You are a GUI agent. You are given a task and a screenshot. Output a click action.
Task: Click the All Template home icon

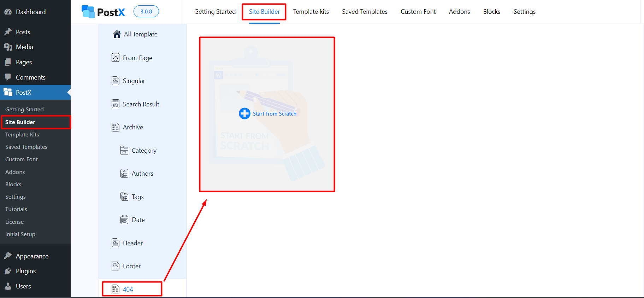click(117, 34)
